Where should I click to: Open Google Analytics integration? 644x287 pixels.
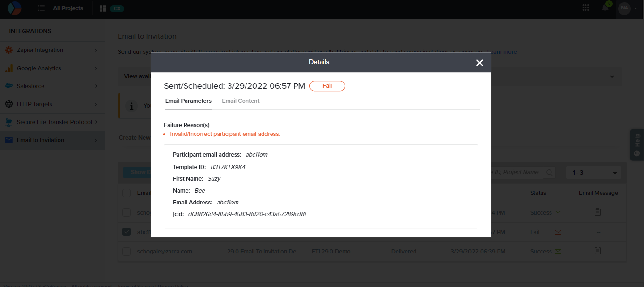tap(52, 68)
